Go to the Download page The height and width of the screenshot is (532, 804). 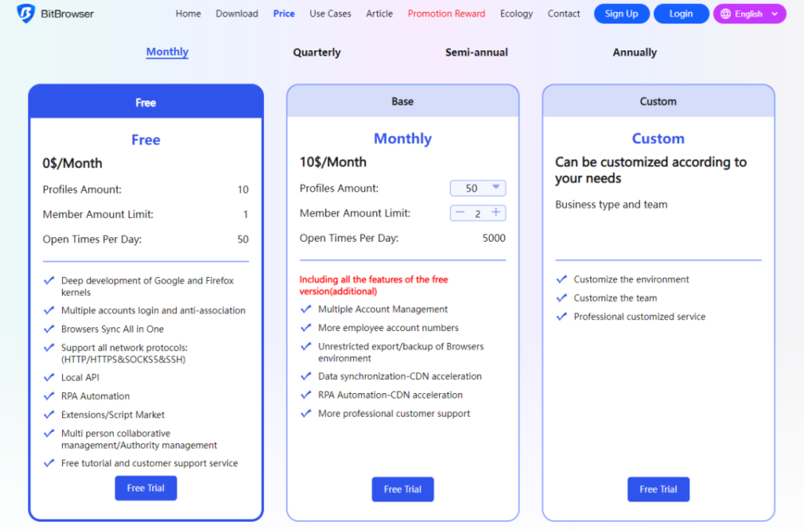click(237, 14)
